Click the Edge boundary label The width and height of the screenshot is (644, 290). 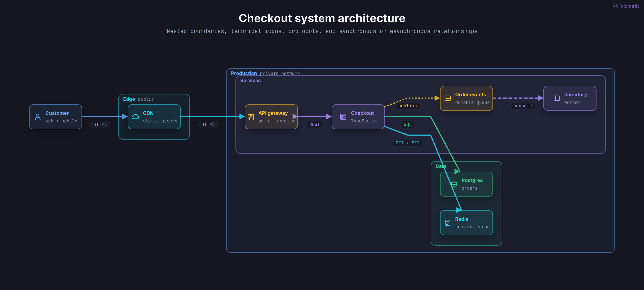(129, 99)
